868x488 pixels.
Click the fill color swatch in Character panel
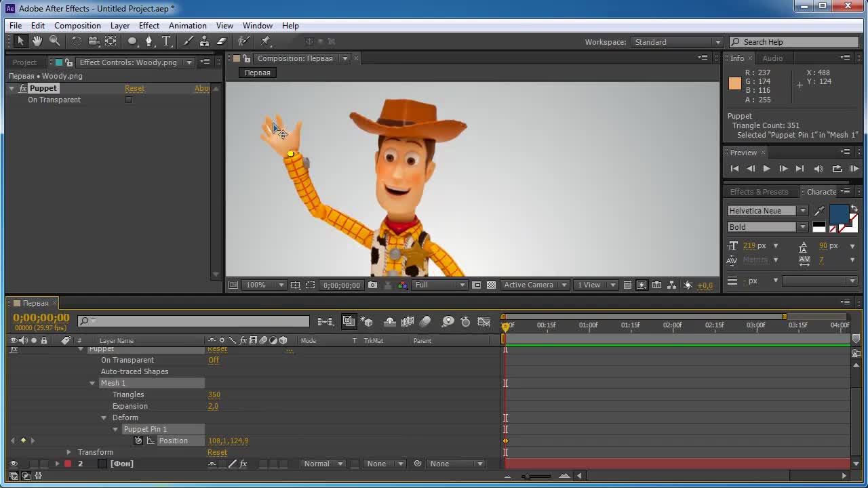coord(839,214)
